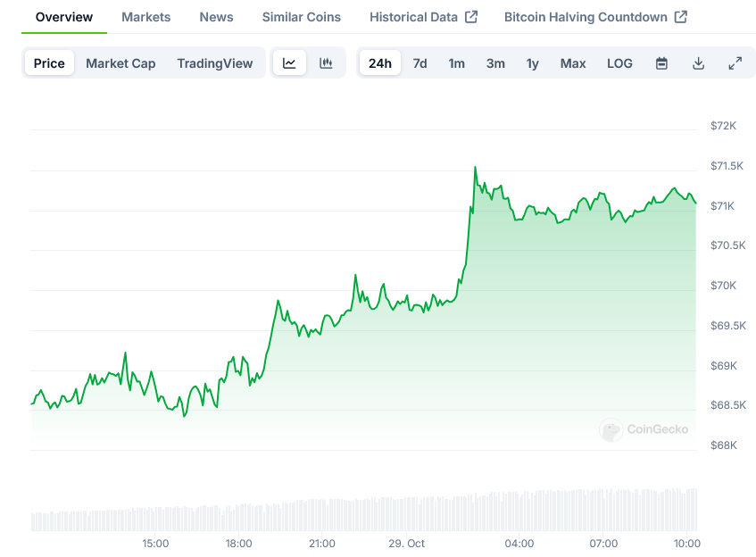Go to the News tab

click(x=216, y=17)
